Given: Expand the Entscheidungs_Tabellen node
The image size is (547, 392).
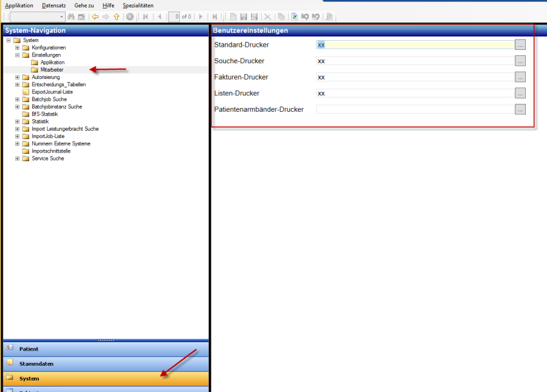Looking at the screenshot, I should [x=17, y=84].
